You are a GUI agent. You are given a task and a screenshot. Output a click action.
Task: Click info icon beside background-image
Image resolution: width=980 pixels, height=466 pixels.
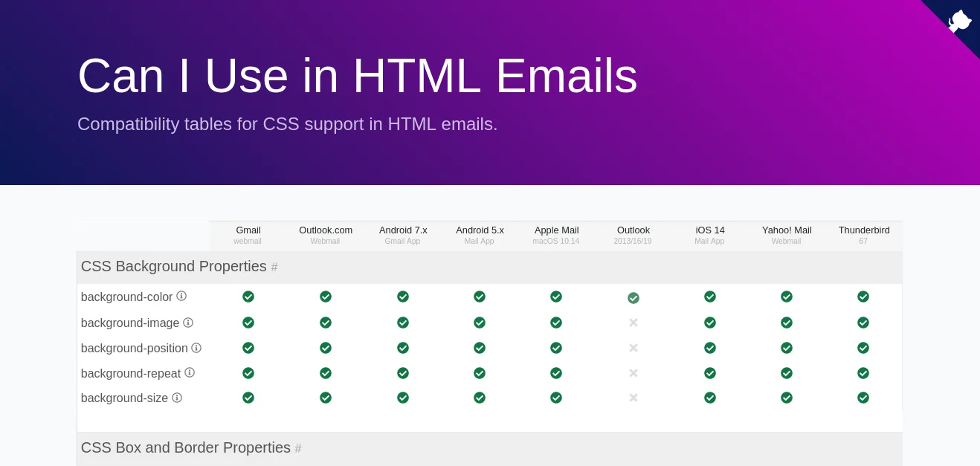(x=188, y=323)
